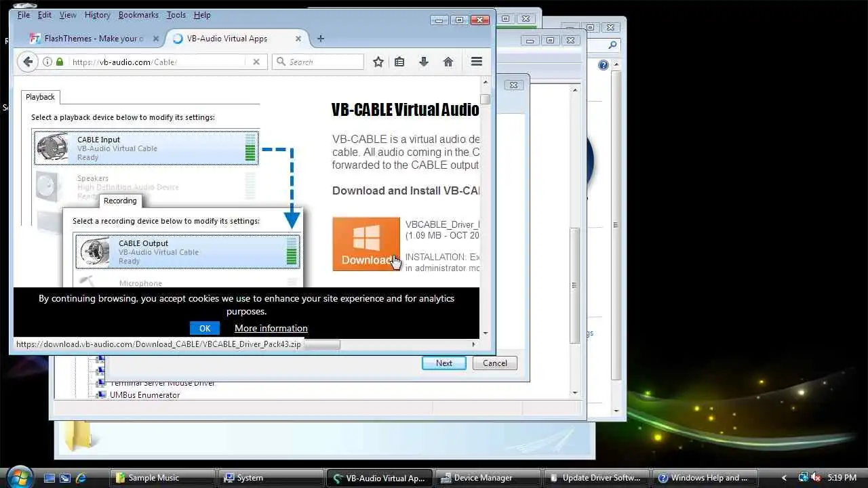Open the Bookmarks menu
Image resolution: width=868 pixels, height=488 pixels.
(x=138, y=15)
